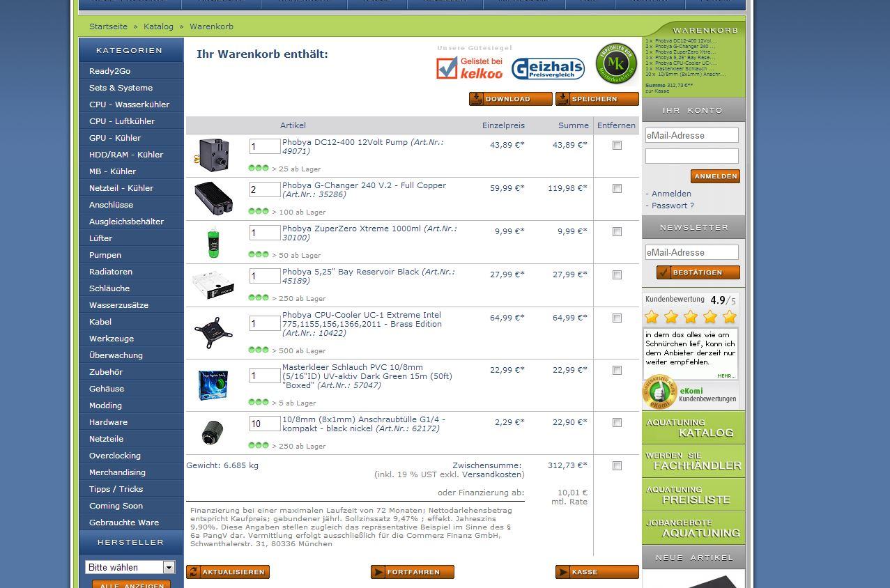This screenshot has width=890, height=588.
Task: Go to Katalog in the breadcrumb
Action: coord(158,26)
